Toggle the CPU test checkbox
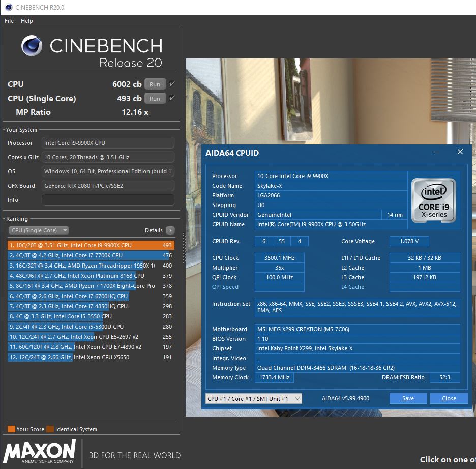Viewport: 476px width, 469px height. point(172,84)
